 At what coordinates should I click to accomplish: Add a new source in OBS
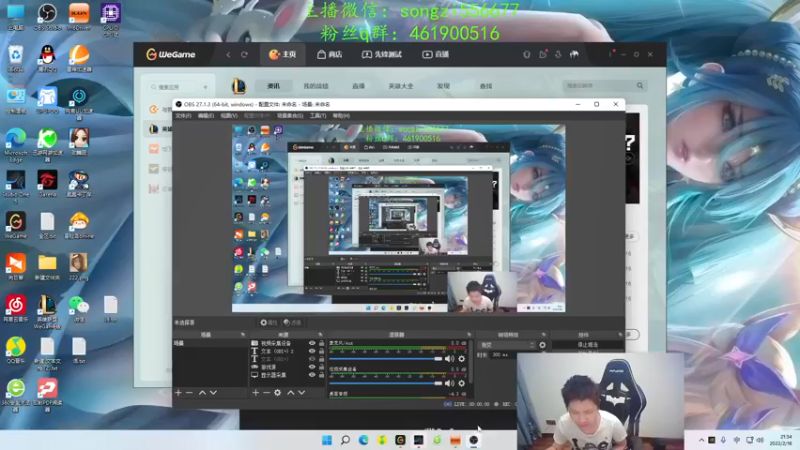(256, 392)
